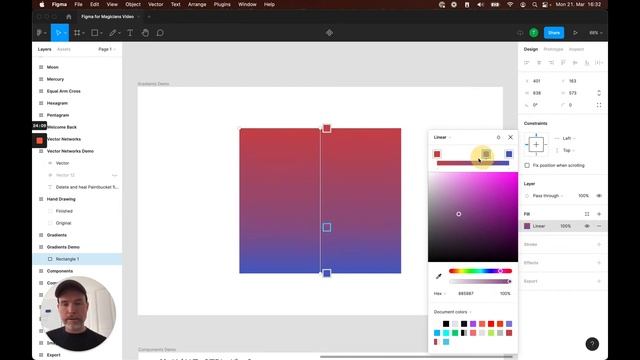Select the red gradient stop swatch
The width and height of the screenshot is (640, 360).
(x=437, y=154)
